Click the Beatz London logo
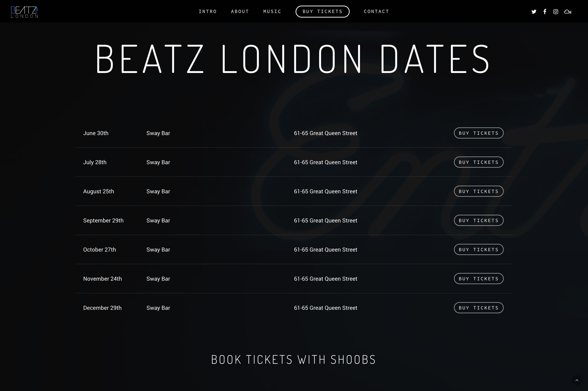 pos(24,12)
